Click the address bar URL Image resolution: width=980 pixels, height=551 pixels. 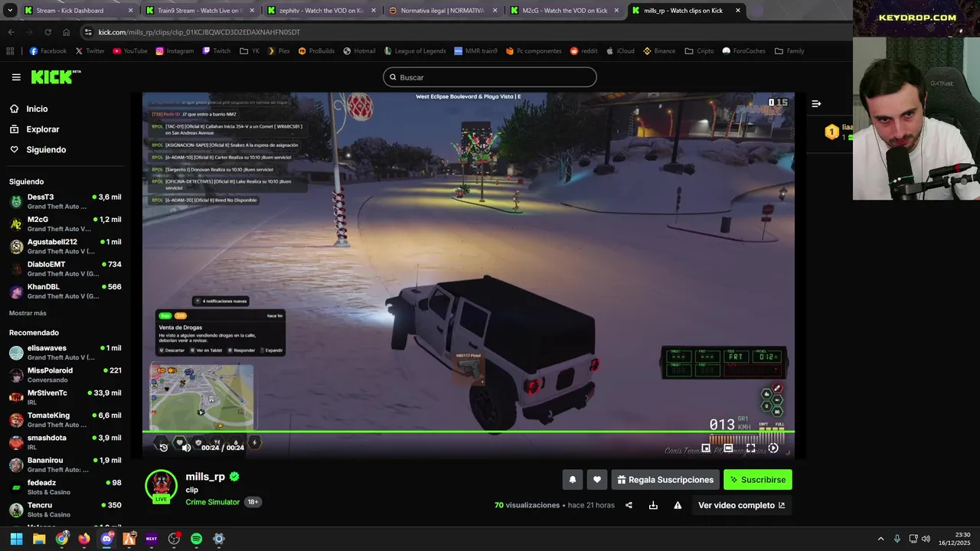coord(199,32)
